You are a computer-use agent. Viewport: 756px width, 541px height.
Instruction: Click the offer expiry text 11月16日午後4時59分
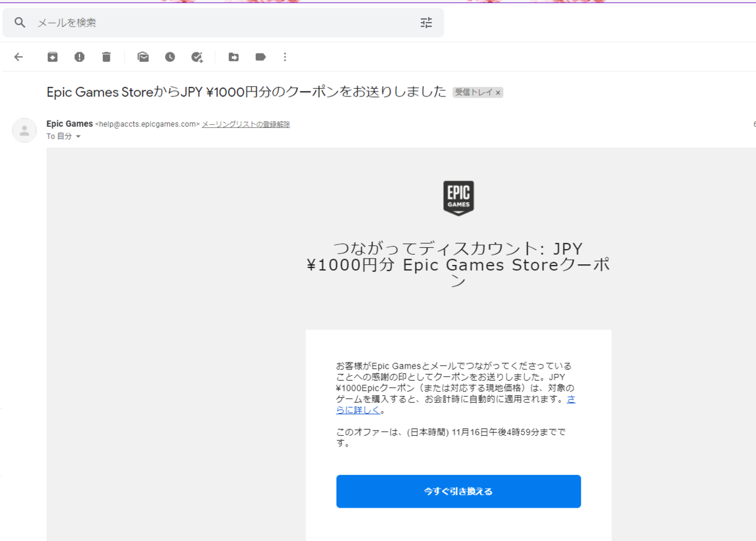(x=497, y=433)
